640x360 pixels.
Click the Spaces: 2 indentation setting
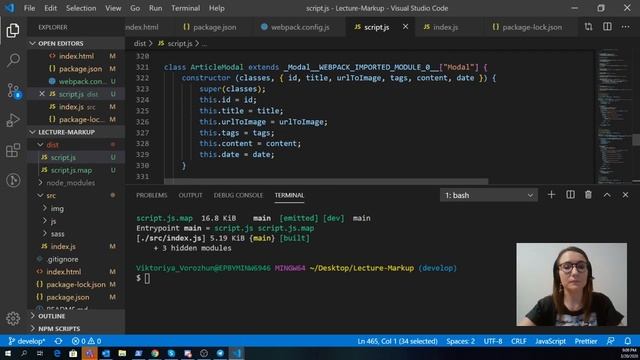point(460,341)
